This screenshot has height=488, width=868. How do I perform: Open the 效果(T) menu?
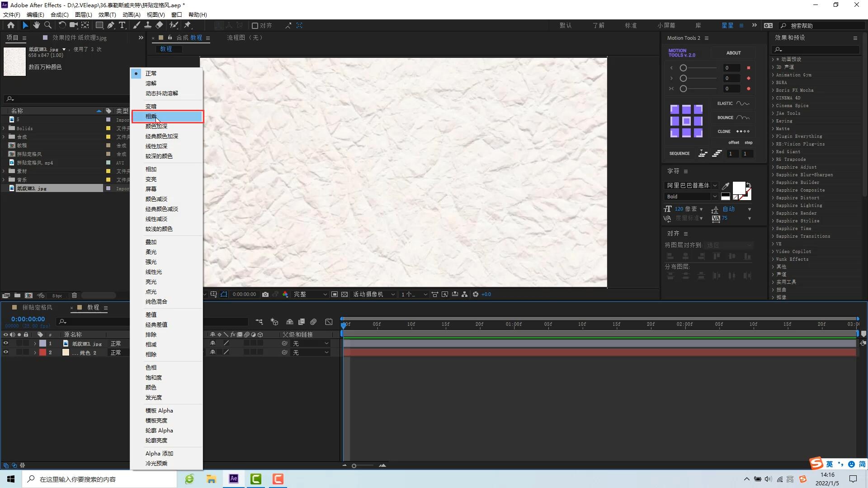coord(107,14)
